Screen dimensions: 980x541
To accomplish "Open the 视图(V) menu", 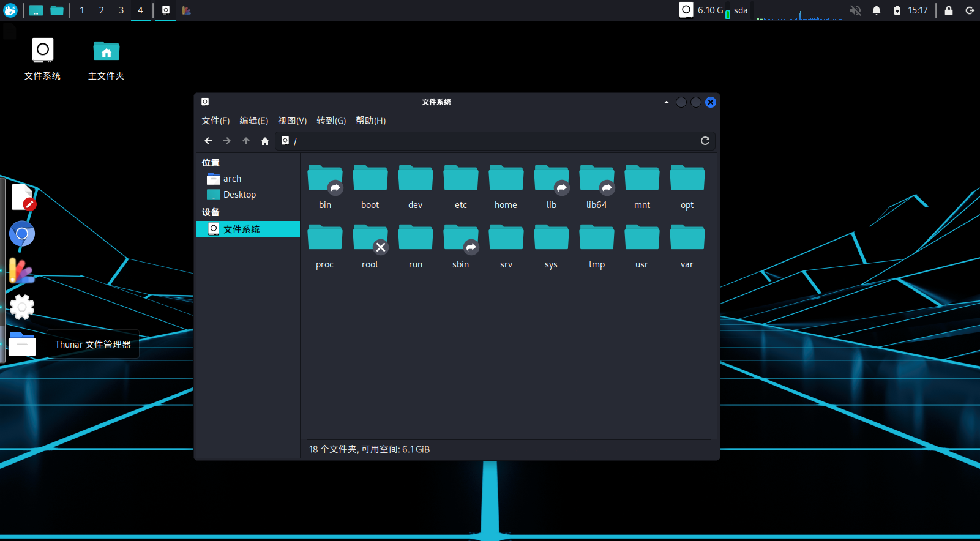I will (x=293, y=121).
